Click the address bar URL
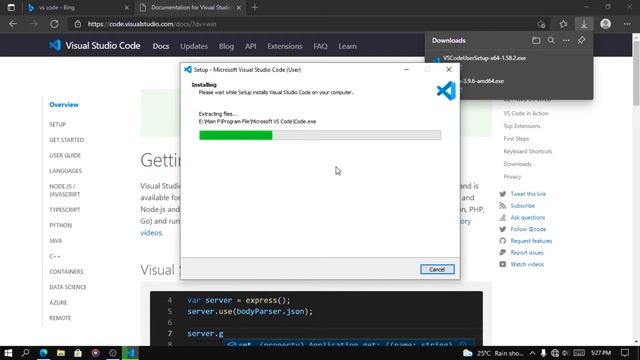Viewport: 640px width, 360px height. click(152, 24)
